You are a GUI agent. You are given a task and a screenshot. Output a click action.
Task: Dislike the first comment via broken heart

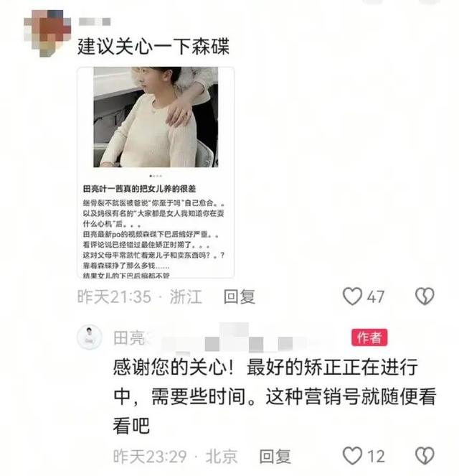click(425, 297)
